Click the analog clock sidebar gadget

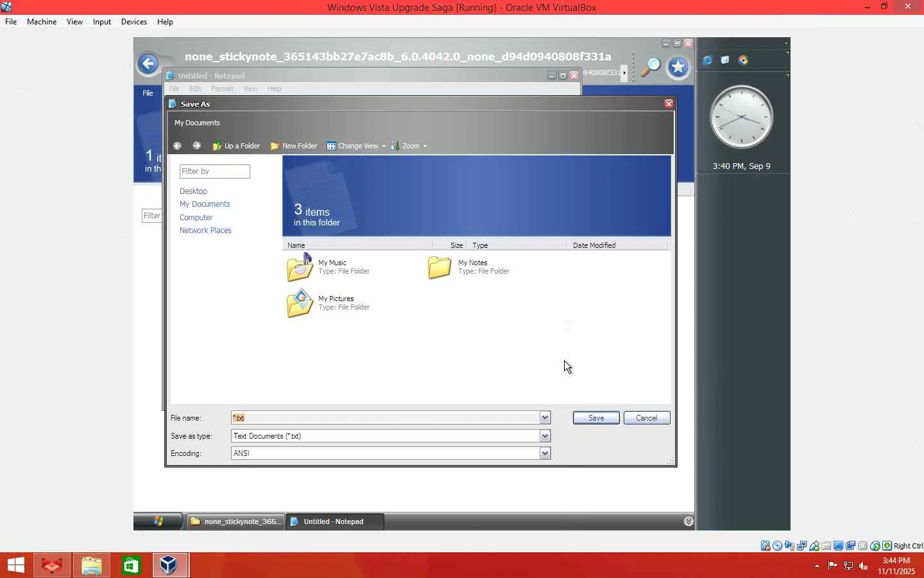[x=741, y=117]
